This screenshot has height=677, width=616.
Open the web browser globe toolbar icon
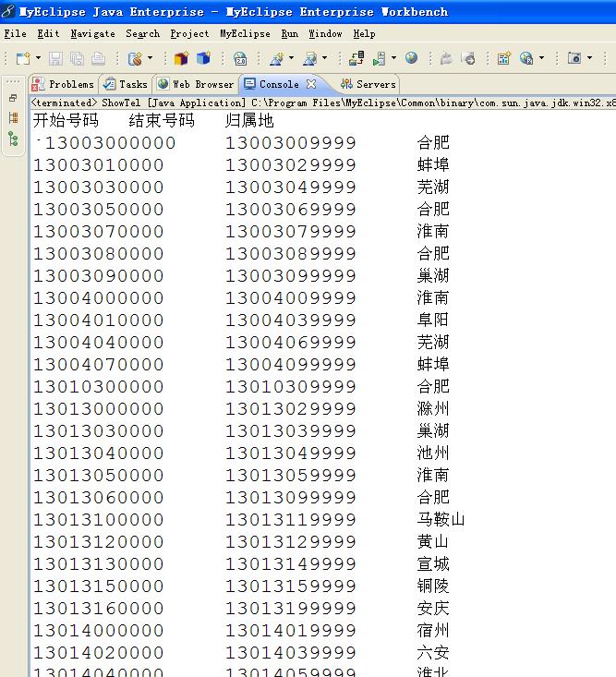click(x=411, y=57)
